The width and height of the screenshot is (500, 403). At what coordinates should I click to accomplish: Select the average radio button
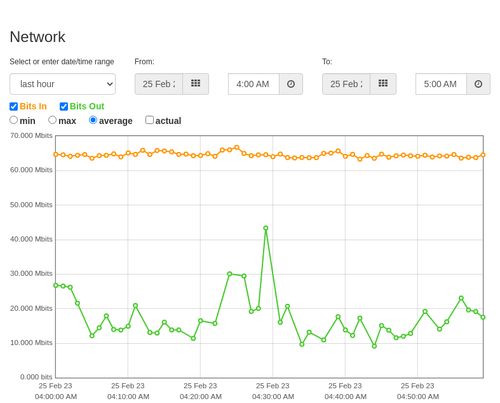pyautogui.click(x=93, y=120)
